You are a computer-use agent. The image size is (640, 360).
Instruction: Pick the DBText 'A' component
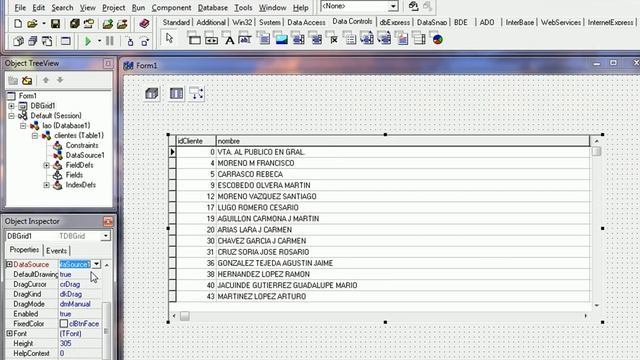point(230,39)
